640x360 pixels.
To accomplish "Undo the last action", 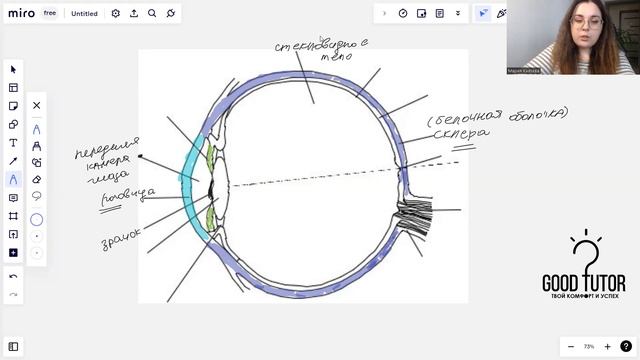I will 13,276.
